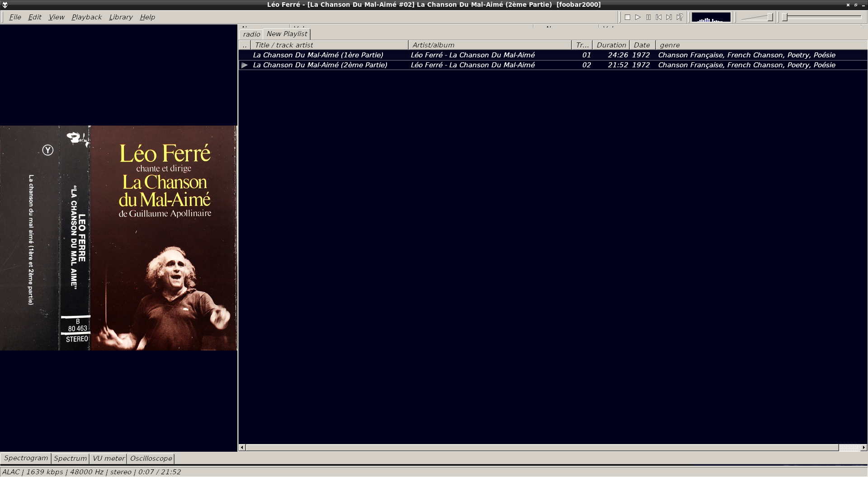The image size is (868, 477).
Task: Play a random track
Action: click(x=679, y=17)
